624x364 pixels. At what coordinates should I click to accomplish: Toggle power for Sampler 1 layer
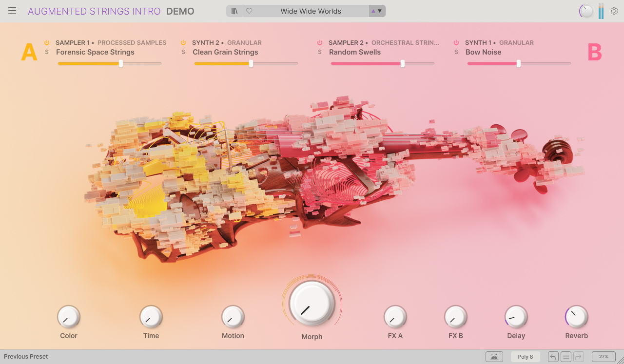click(47, 43)
